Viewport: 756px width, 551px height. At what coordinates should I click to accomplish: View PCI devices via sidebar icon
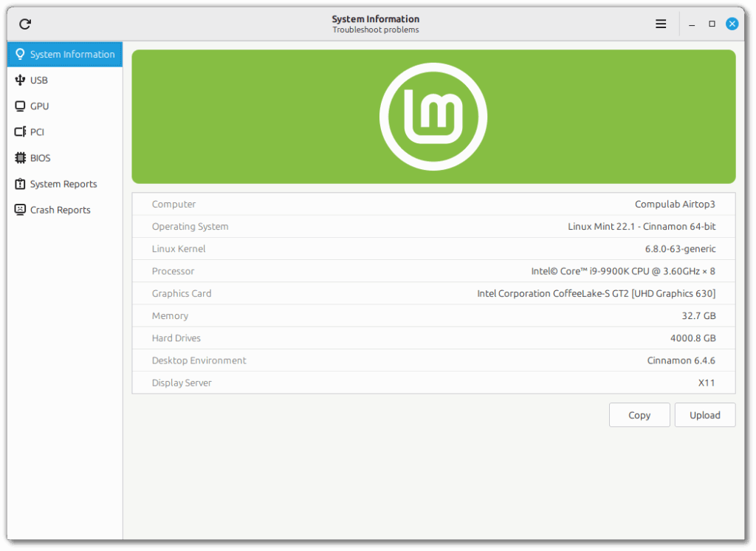tap(19, 131)
